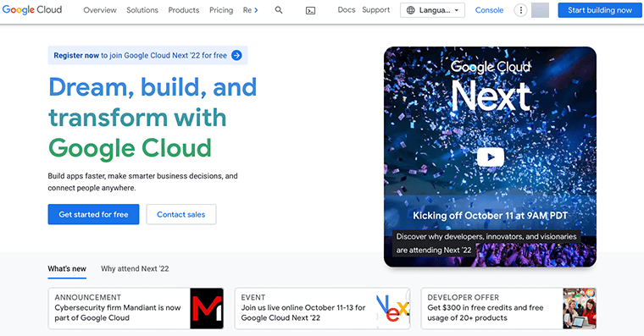This screenshot has height=336, width=644.
Task: Expand more navigation items with chevron
Action: tap(256, 10)
